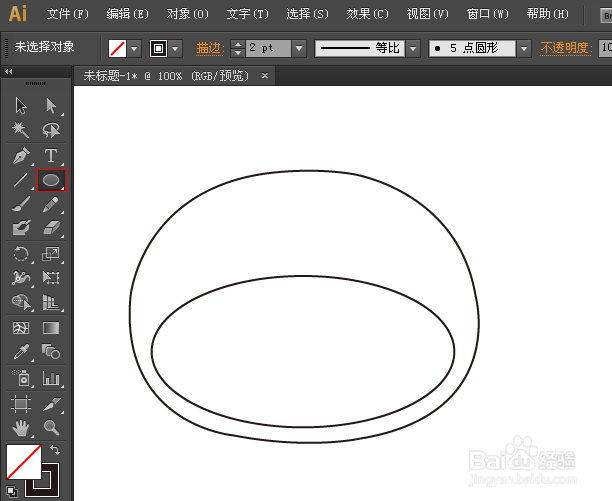This screenshot has height=501, width=612.
Task: Select the Free Transform tool
Action: click(51, 278)
